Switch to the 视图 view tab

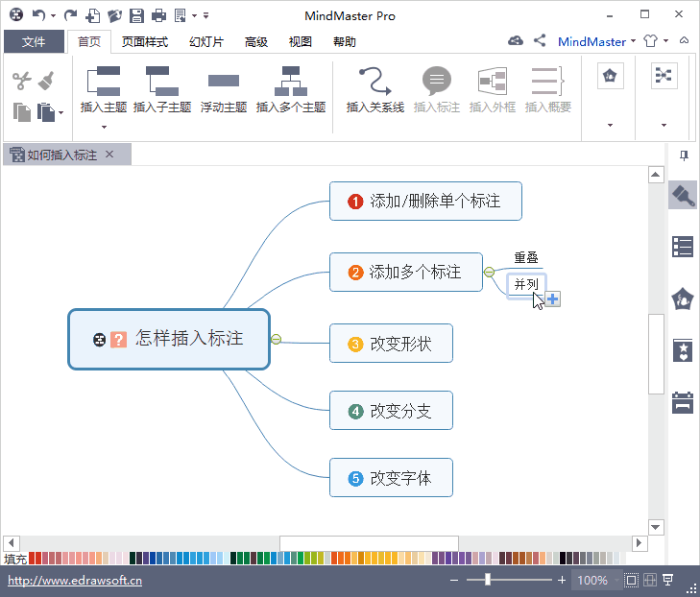point(300,42)
